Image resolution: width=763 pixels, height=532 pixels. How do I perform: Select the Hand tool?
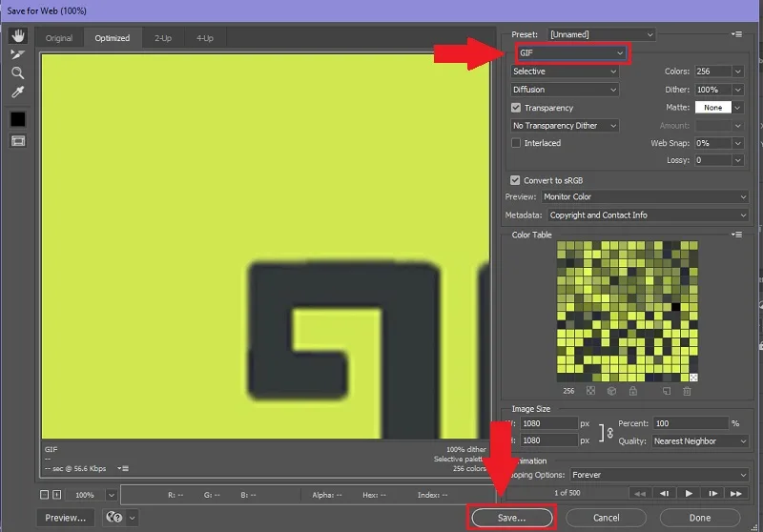click(x=18, y=36)
